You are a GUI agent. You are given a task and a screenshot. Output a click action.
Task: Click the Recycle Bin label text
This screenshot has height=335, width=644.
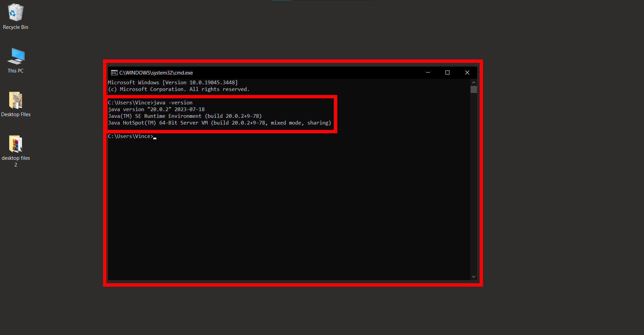pyautogui.click(x=15, y=27)
